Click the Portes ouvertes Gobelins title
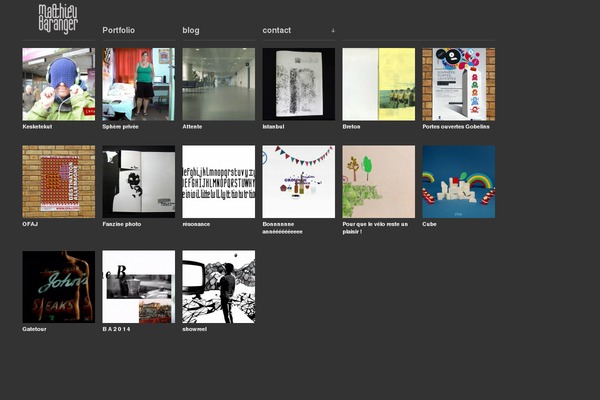 456,127
